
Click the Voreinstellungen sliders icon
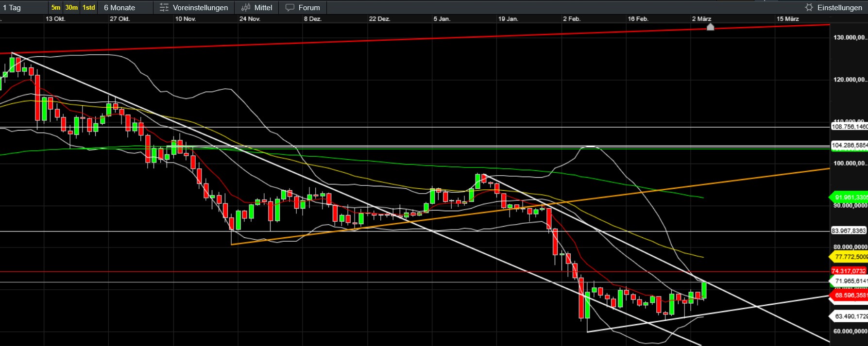pyautogui.click(x=164, y=8)
